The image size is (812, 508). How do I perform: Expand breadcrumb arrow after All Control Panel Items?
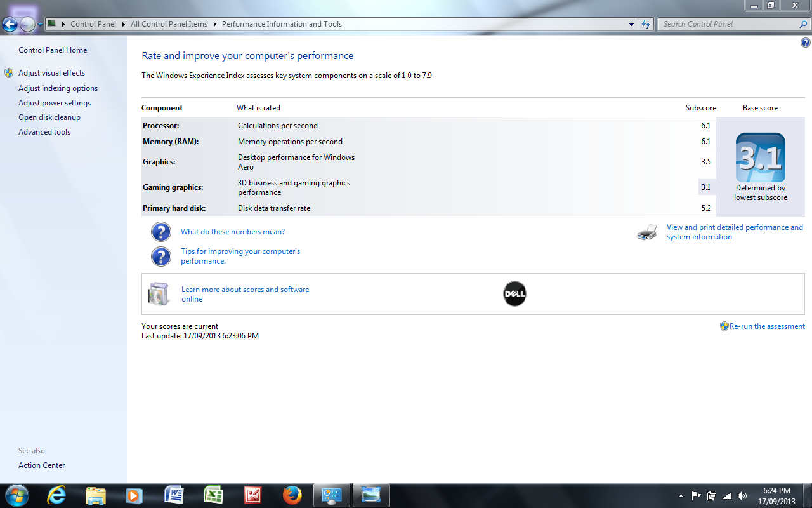click(x=215, y=24)
